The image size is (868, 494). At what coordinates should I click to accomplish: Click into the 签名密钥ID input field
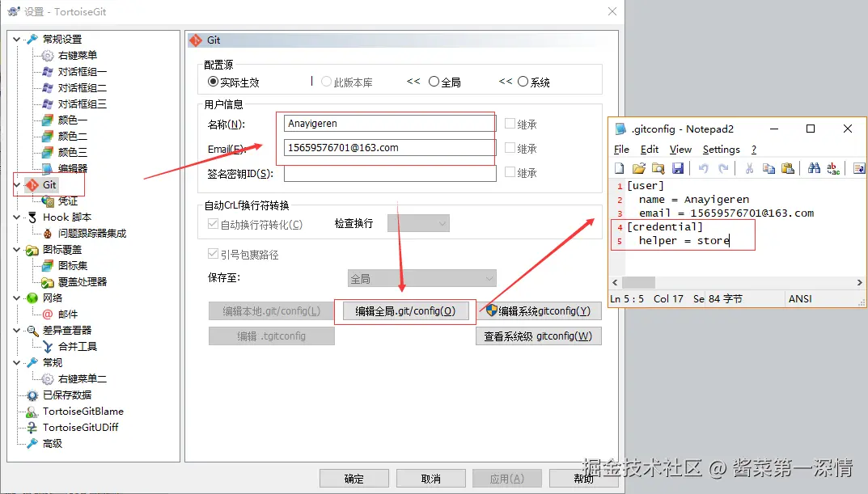pyautogui.click(x=390, y=173)
